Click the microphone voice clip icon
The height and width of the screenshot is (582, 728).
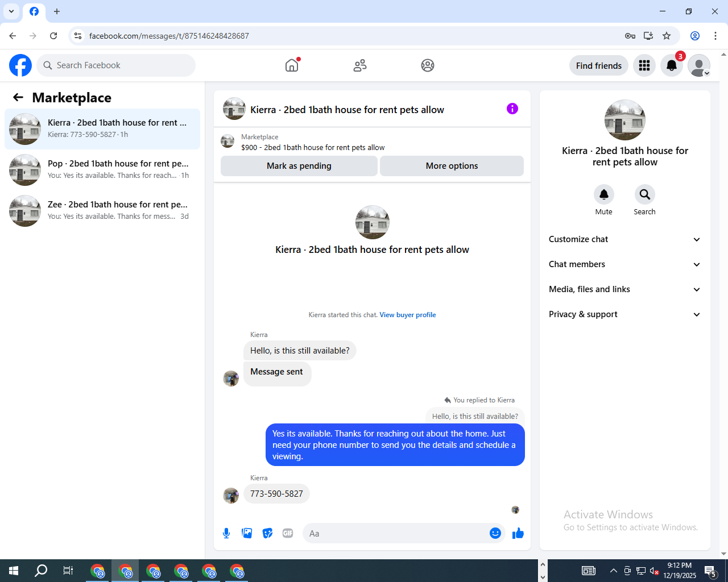click(226, 533)
